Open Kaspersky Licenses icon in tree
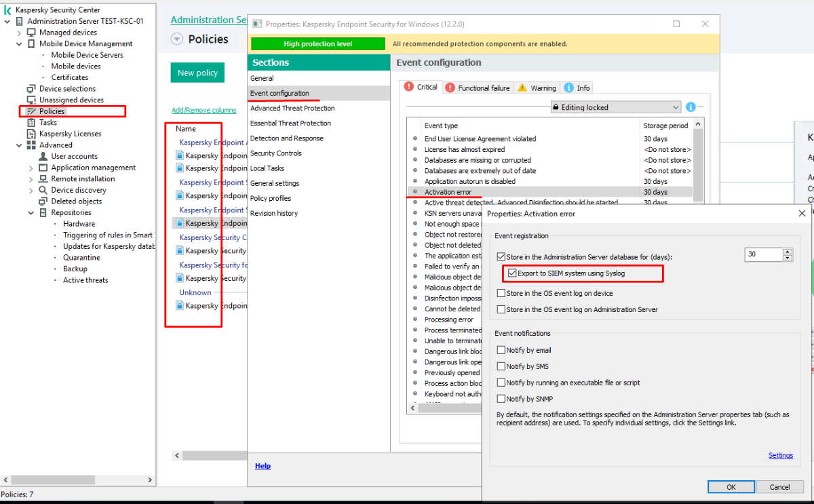 coord(31,134)
